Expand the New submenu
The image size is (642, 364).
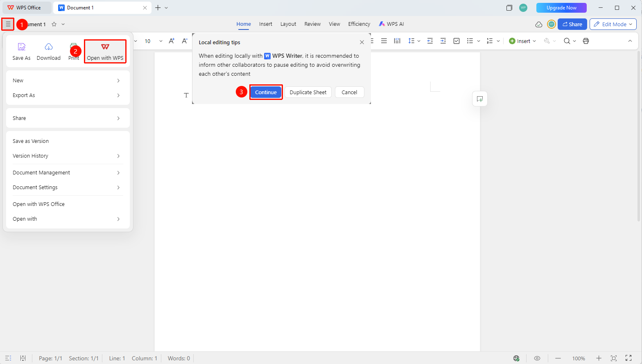point(68,81)
